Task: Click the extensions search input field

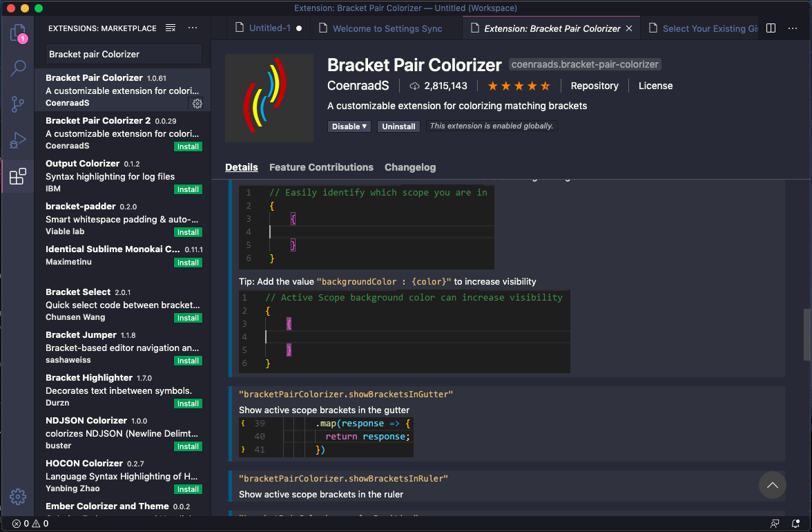Action: [123, 54]
